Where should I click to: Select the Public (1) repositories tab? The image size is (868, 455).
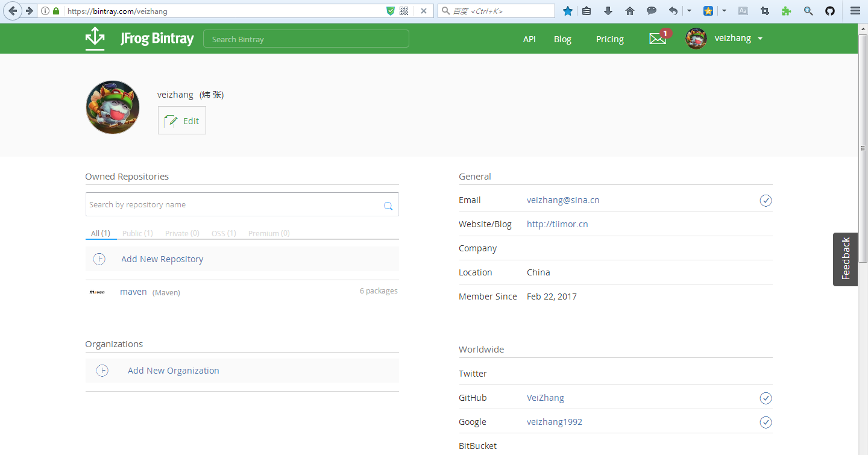137,233
